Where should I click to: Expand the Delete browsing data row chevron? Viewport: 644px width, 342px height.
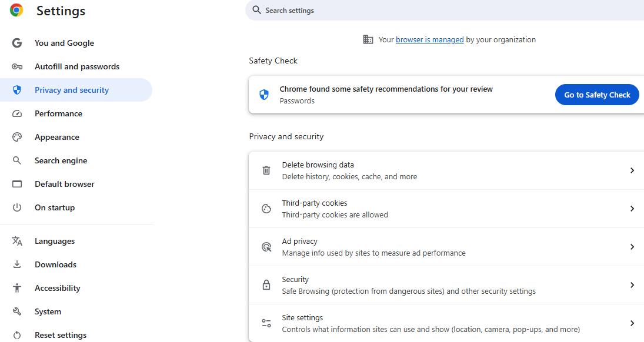(x=632, y=170)
